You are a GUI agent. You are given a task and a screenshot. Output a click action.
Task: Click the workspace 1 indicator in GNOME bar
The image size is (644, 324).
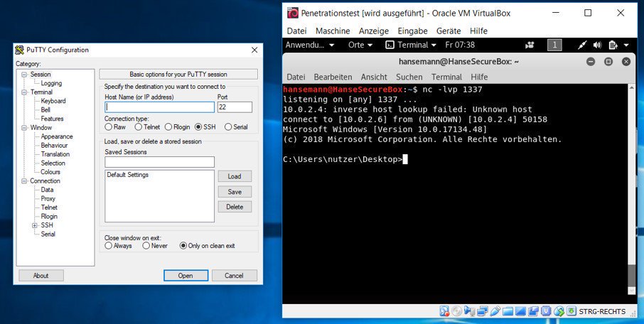554,45
